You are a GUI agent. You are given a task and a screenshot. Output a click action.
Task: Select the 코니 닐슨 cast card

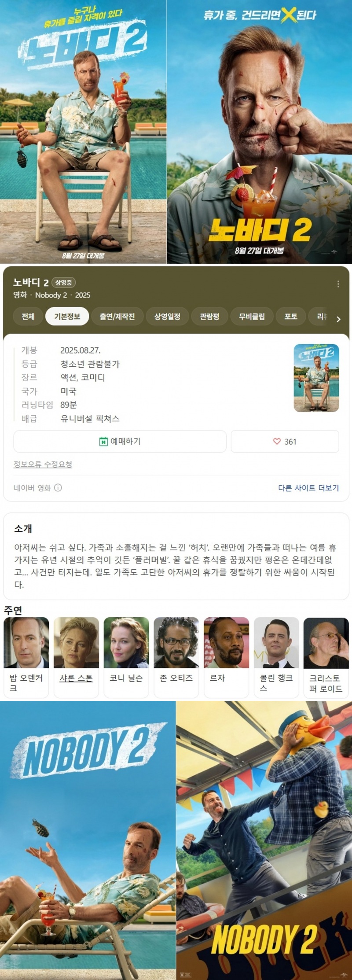pos(126,657)
